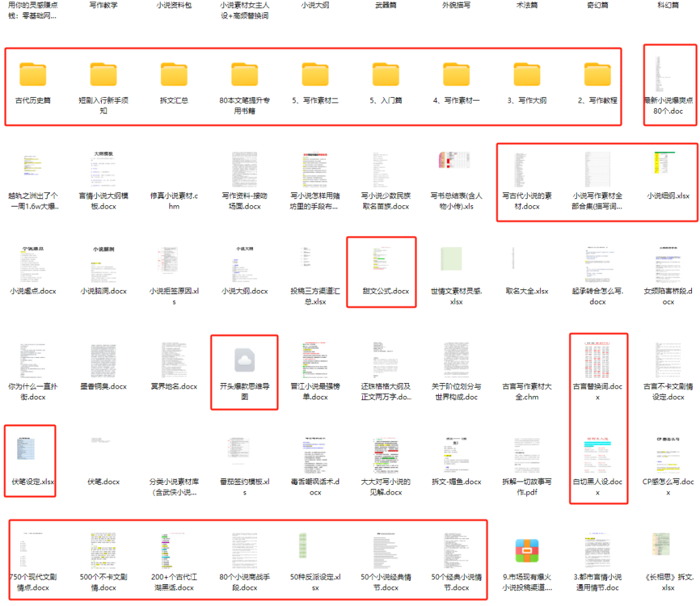Screen dimensions: 700x606
Task: Open the 4、写作素材一 folder
Action: (x=457, y=74)
